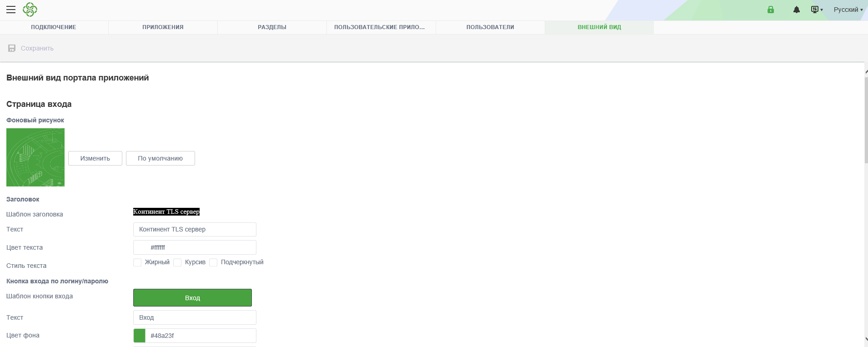The image size is (868, 347).
Task: Click the Фоновый рисунок label
Action: (35, 120)
